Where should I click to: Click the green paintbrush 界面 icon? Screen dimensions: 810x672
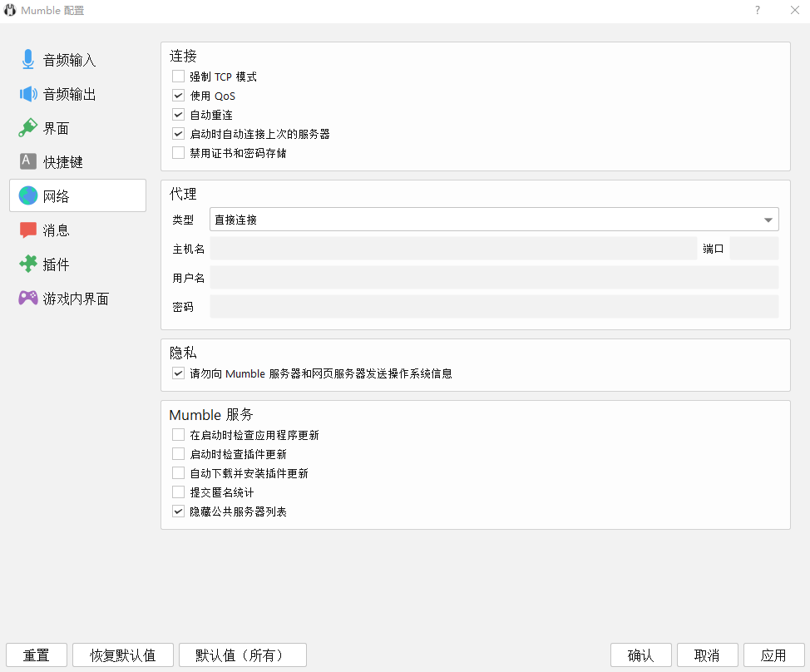[x=28, y=128]
